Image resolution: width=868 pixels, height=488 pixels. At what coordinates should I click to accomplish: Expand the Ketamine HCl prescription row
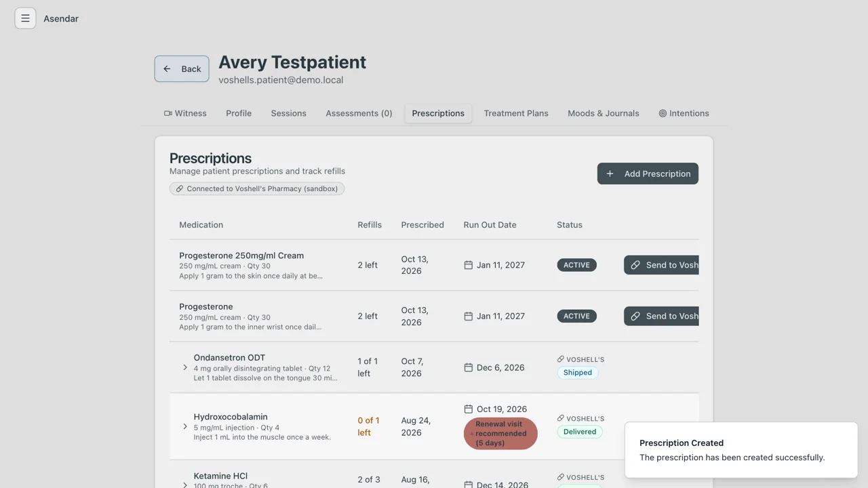185,484
